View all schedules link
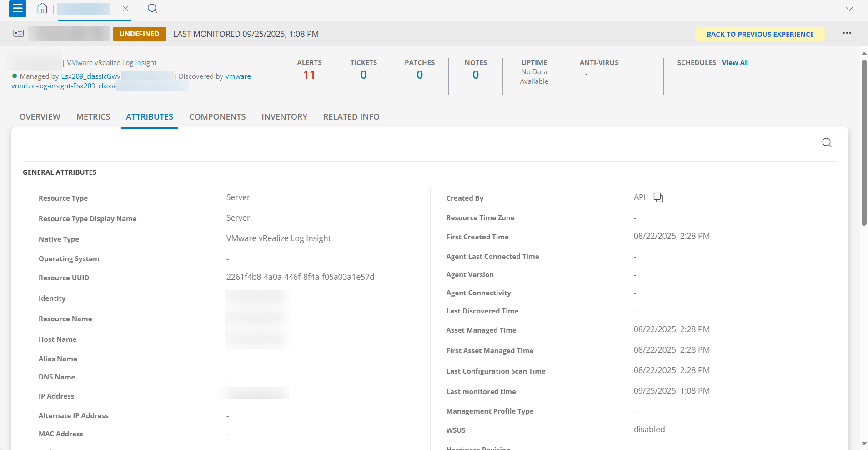 coord(735,63)
